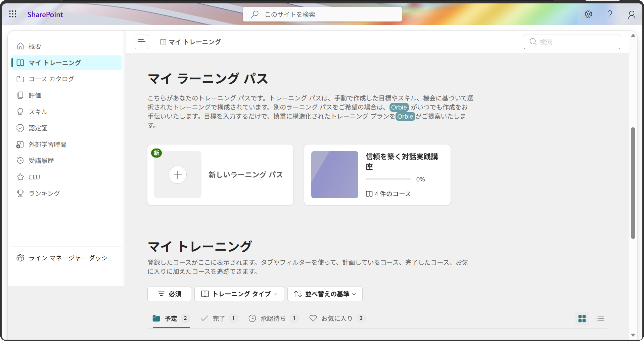
Task: Expand the 並べ替えの基準 dropdown
Action: [325, 294]
